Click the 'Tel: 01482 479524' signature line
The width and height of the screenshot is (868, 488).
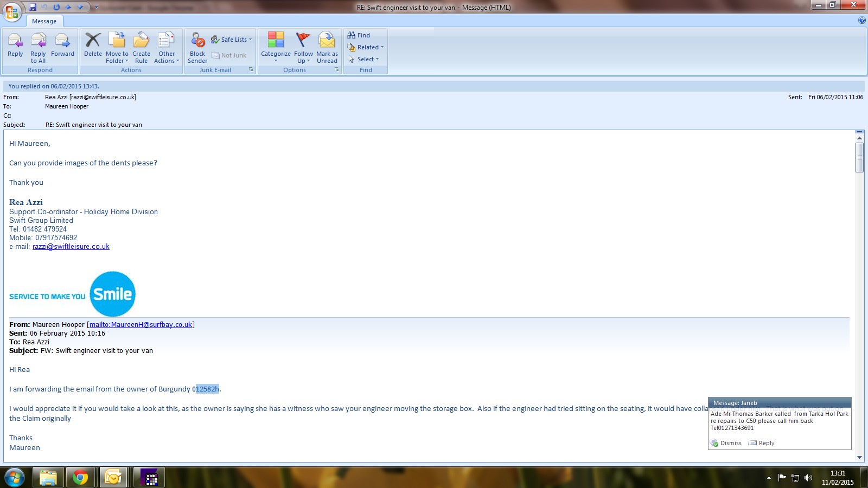click(x=38, y=229)
